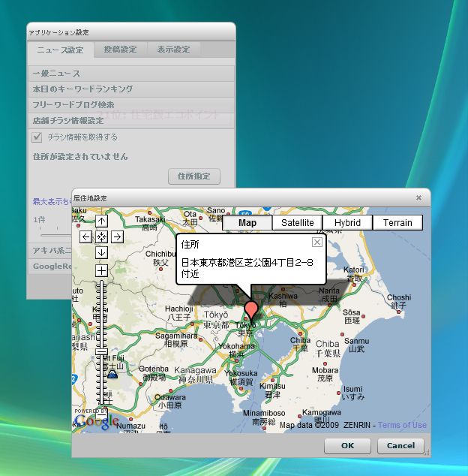468x476 pixels.
Task: Pan the map left with arrow button
Action: [x=85, y=236]
